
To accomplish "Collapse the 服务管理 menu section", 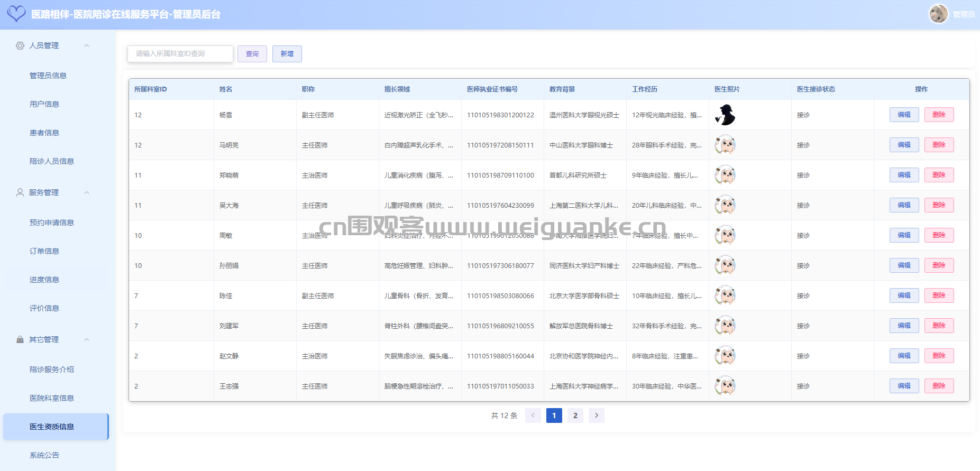I will [87, 192].
